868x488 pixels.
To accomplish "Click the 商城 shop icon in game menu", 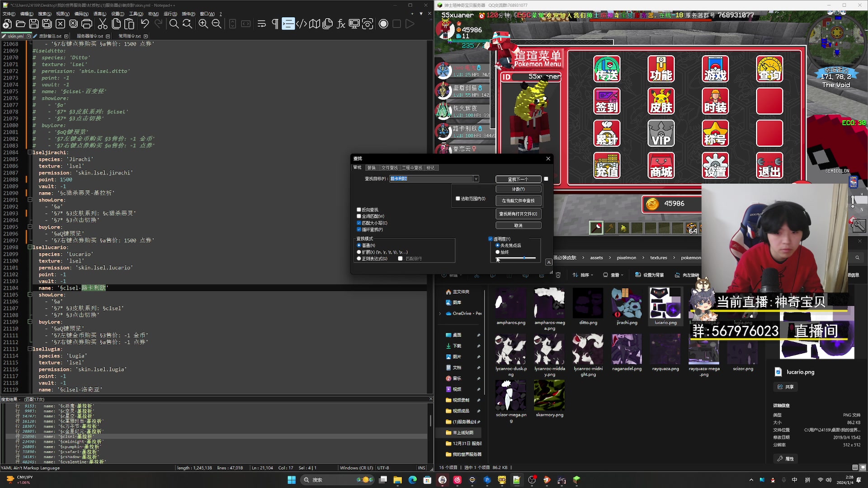I will click(661, 165).
